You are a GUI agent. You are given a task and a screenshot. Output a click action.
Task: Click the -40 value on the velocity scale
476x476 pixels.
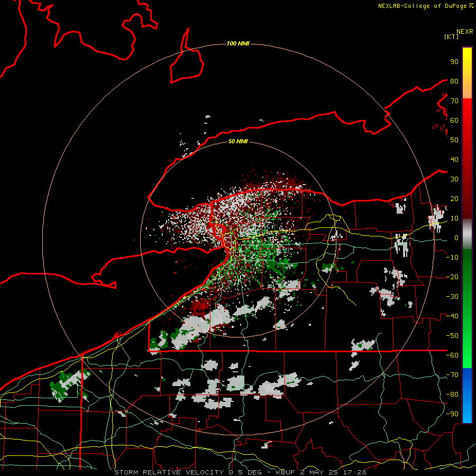(x=452, y=316)
